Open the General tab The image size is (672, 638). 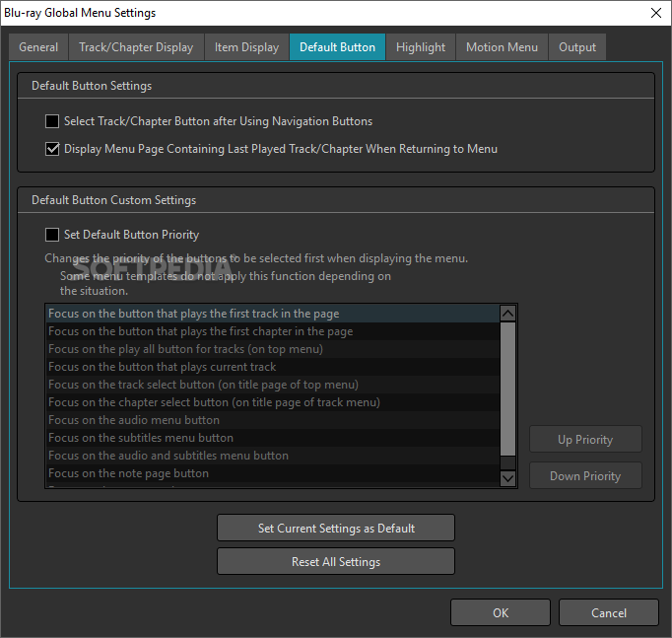(x=38, y=47)
